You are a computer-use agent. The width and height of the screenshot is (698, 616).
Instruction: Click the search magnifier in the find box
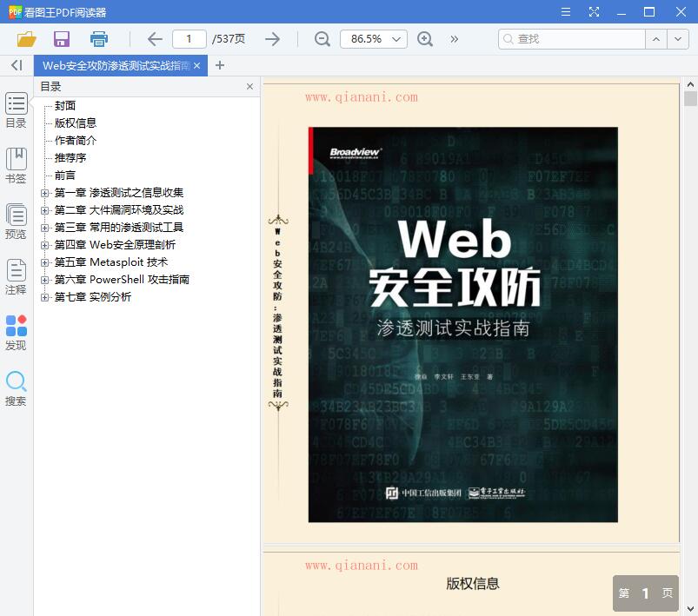pos(508,39)
